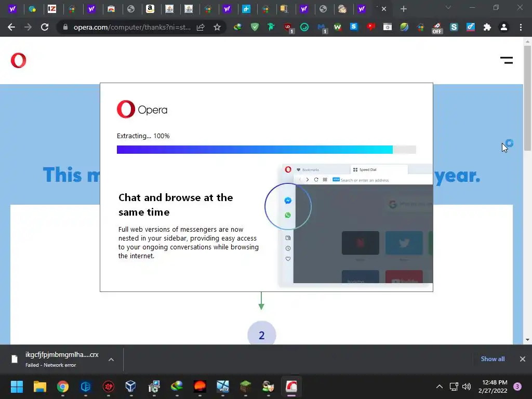Open the uBlock Origin extension with red badge

pos(288,28)
